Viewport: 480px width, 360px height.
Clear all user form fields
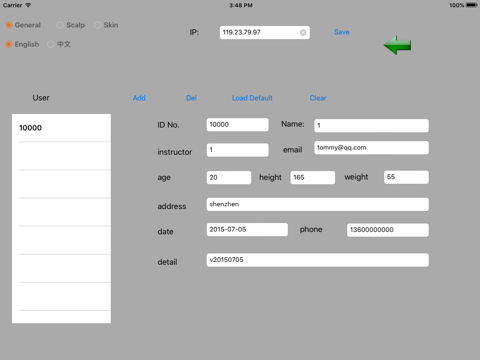[x=318, y=98]
